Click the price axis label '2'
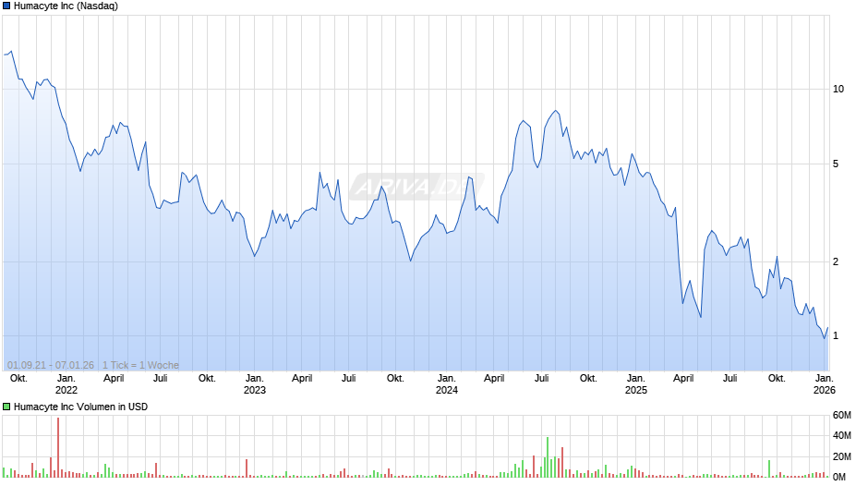Image resolution: width=868 pixels, height=486 pixels. [x=836, y=261]
